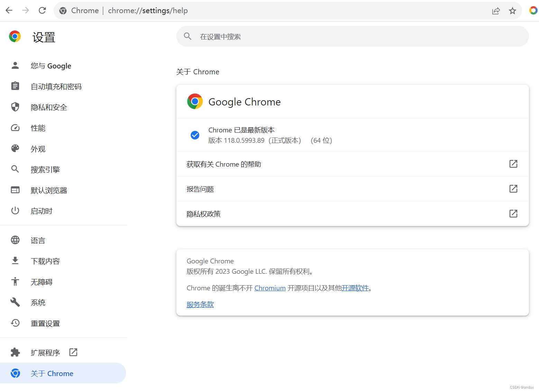Click the accessibility icon for 无障碍
Screen dimensions: 539x392
(15, 281)
